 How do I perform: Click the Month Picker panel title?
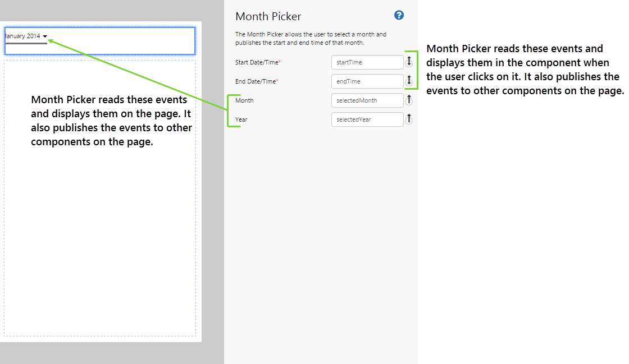(268, 16)
